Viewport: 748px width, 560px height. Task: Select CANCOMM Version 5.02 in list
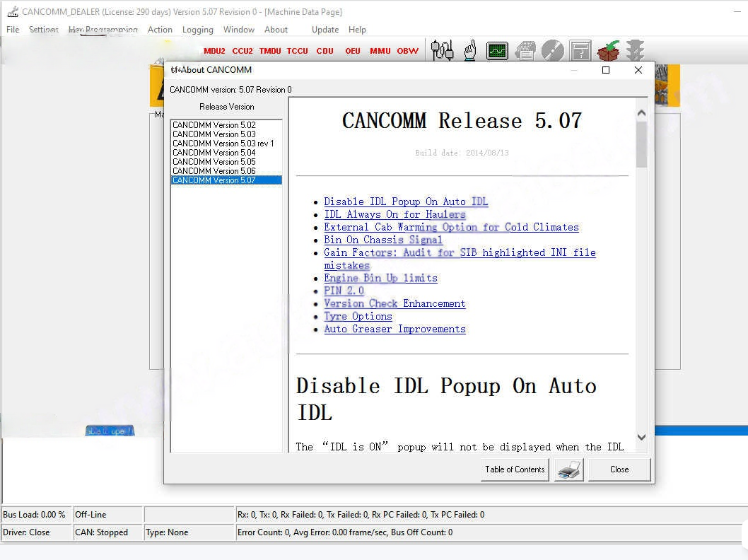pos(226,125)
